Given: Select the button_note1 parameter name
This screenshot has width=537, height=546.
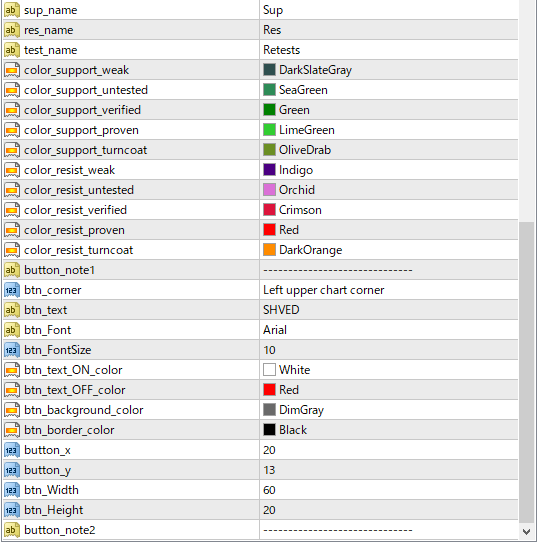Looking at the screenshot, I should tap(60, 270).
